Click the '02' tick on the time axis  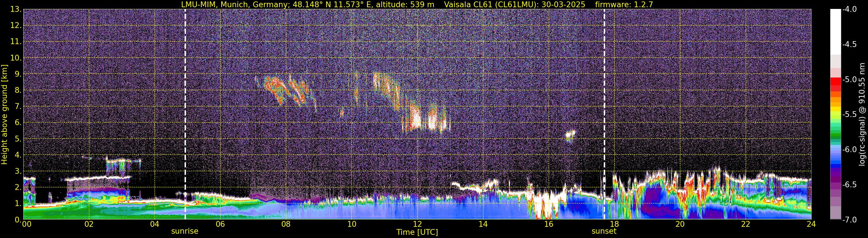[89, 224]
